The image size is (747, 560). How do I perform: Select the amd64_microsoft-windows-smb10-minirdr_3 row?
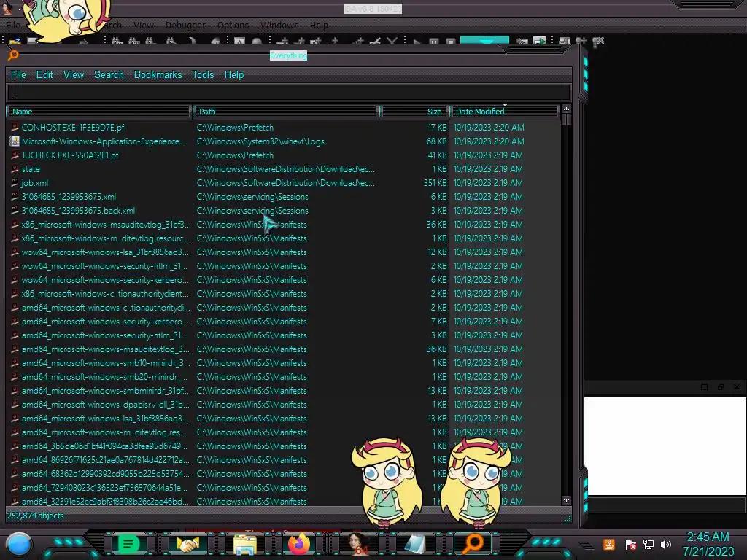pos(284,363)
